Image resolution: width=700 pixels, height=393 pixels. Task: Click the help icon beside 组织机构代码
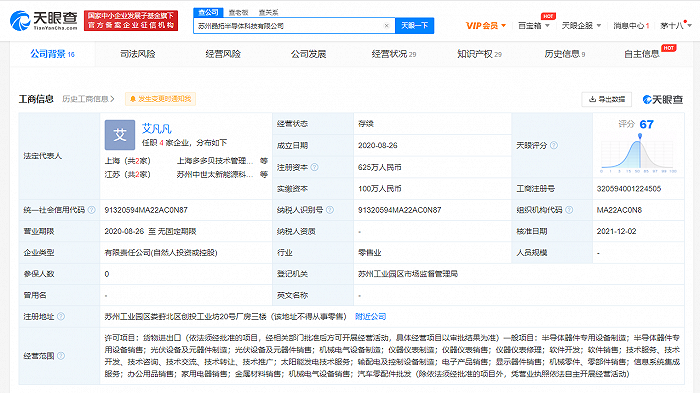(x=569, y=210)
